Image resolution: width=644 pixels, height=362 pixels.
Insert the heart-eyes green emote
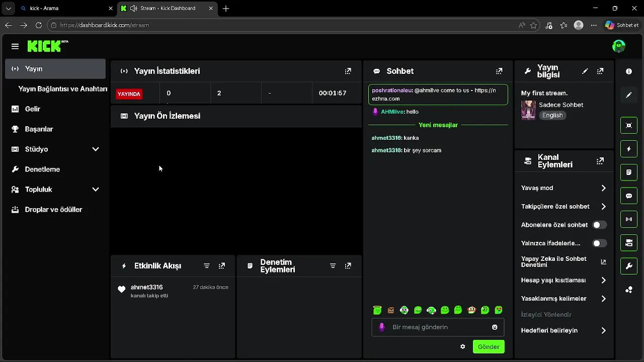click(x=499, y=310)
